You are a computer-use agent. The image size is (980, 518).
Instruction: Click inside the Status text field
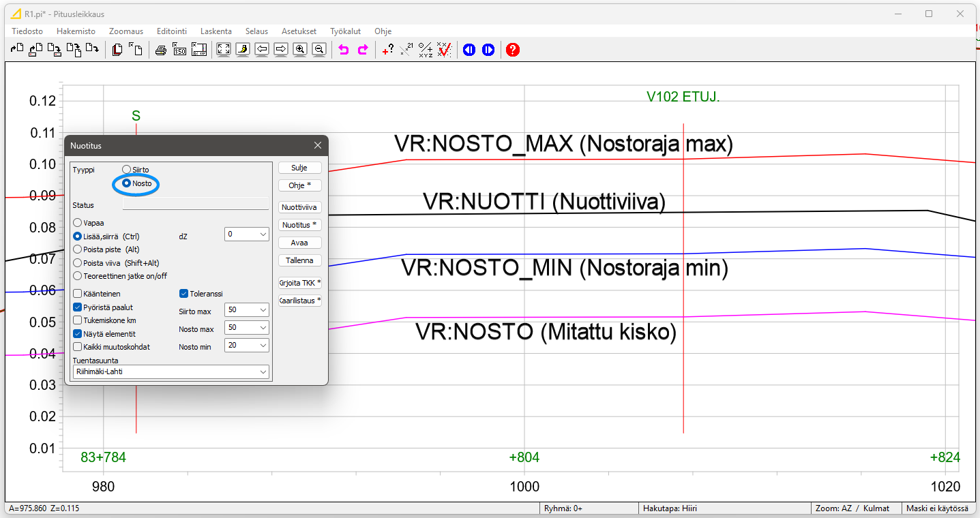[x=196, y=203]
